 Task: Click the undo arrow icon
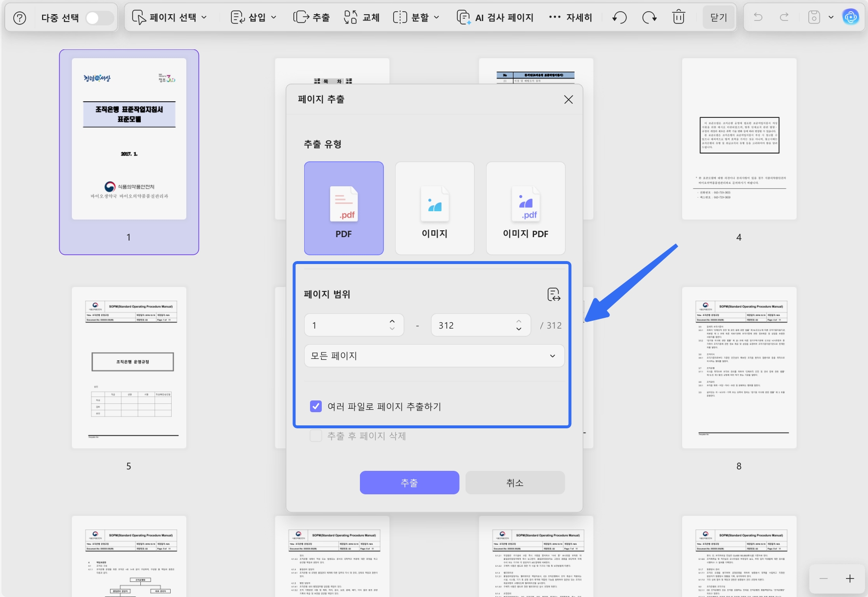tap(758, 17)
